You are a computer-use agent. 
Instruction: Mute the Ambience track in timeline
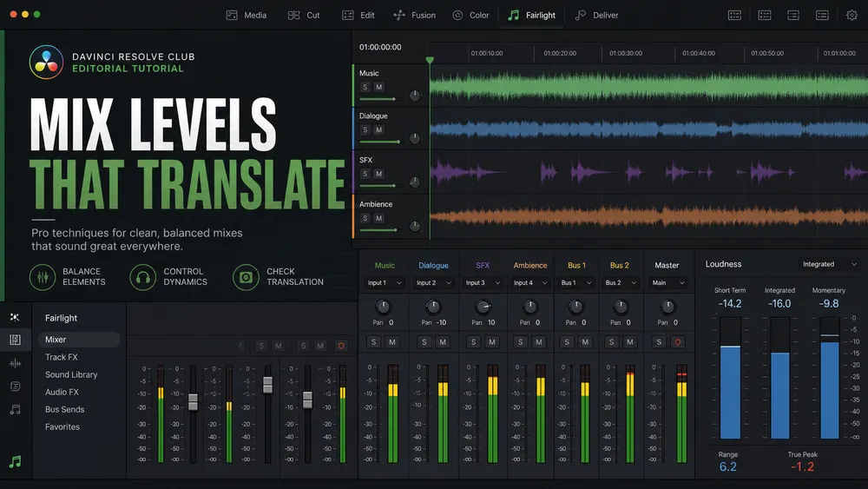point(378,218)
